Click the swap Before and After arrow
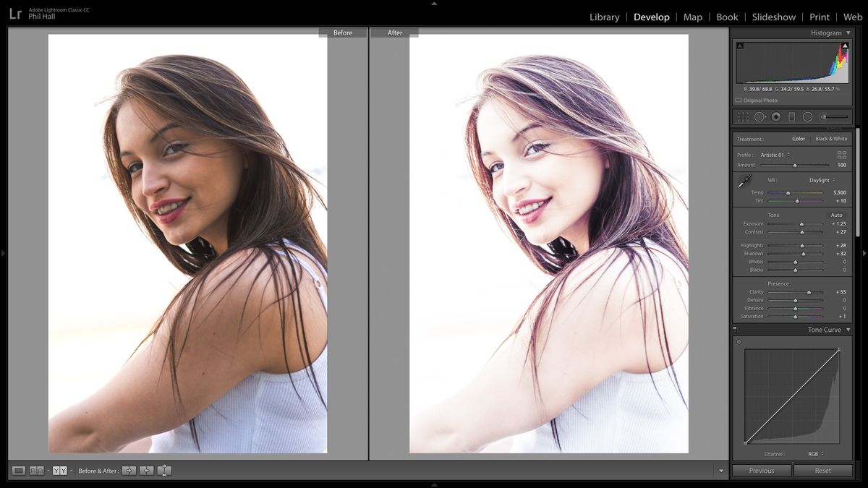 coord(164,470)
